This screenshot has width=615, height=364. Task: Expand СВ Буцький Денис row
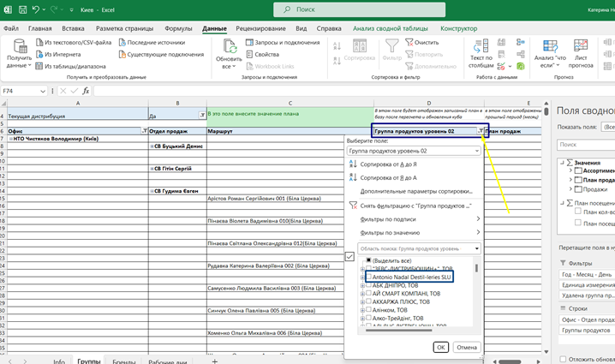click(x=152, y=146)
